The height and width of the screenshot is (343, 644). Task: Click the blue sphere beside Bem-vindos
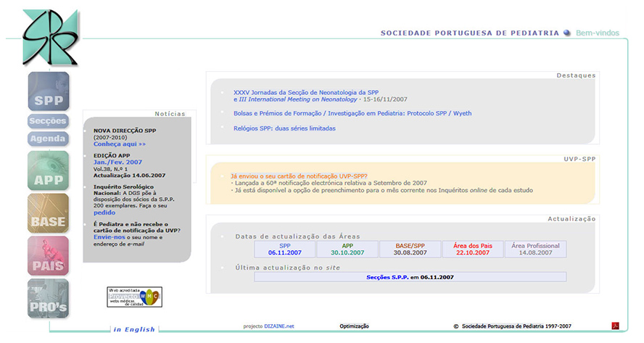coord(567,33)
